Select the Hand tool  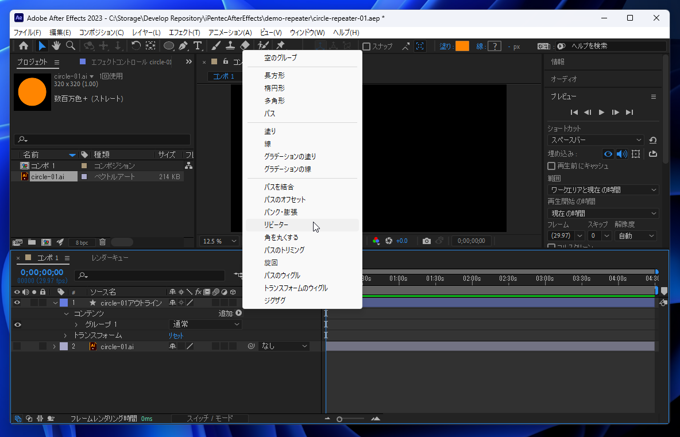click(56, 46)
